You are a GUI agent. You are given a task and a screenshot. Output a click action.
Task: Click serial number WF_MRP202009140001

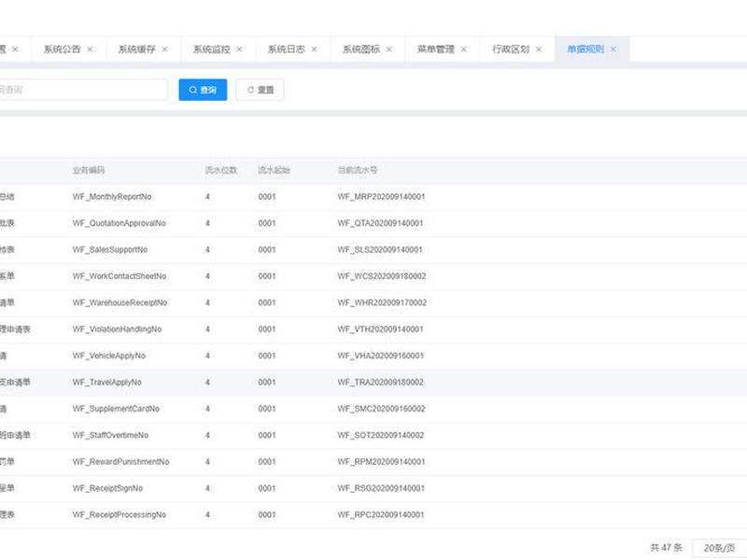[x=381, y=197]
